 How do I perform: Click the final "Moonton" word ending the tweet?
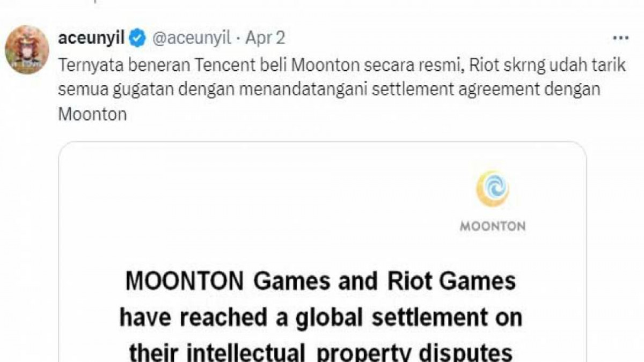point(92,114)
